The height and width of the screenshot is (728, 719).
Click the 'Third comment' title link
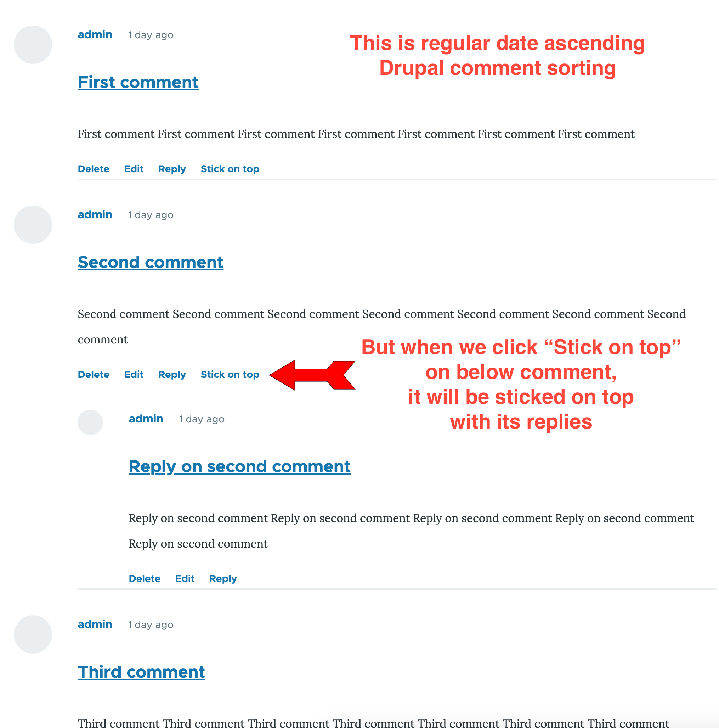(x=142, y=671)
